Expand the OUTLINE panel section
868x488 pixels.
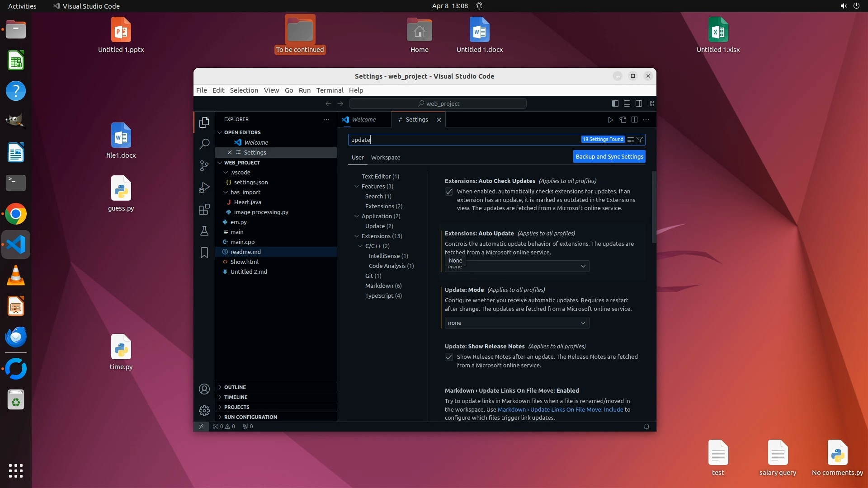click(x=235, y=387)
